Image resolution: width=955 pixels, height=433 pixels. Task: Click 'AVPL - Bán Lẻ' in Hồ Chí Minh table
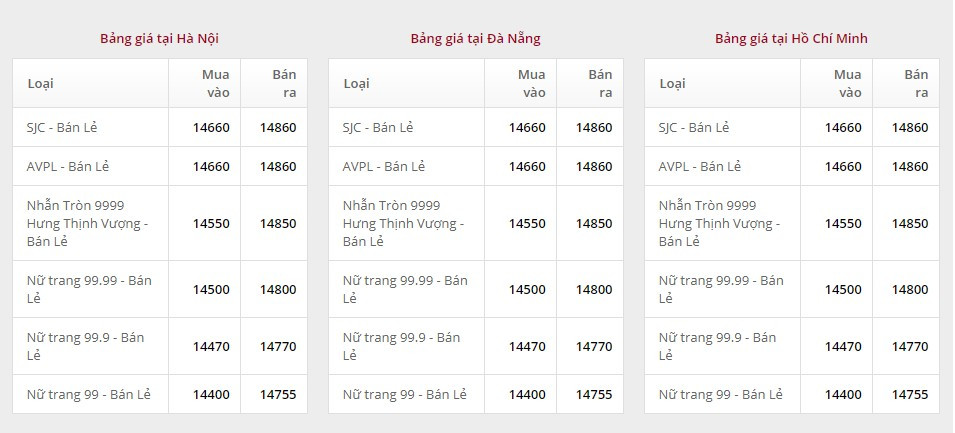(x=700, y=166)
